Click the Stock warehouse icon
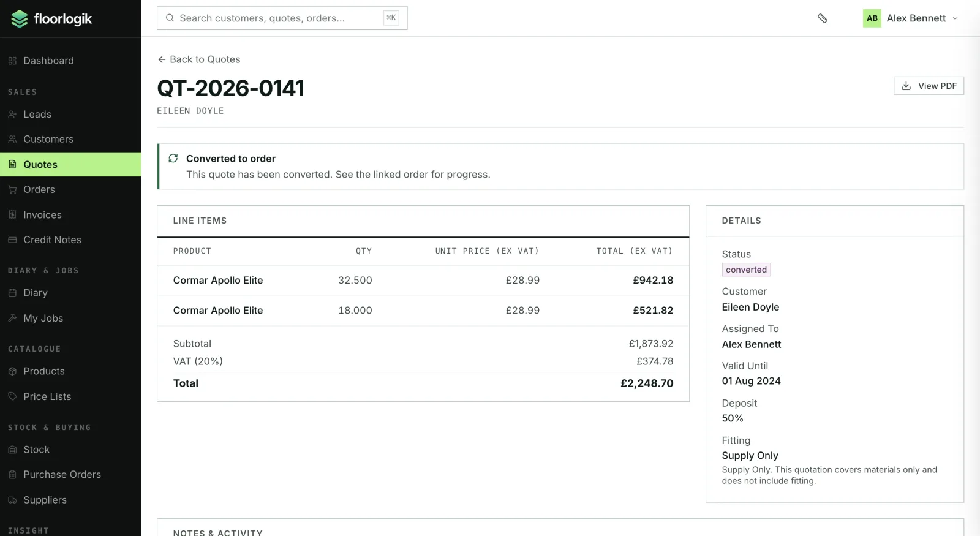 tap(12, 450)
